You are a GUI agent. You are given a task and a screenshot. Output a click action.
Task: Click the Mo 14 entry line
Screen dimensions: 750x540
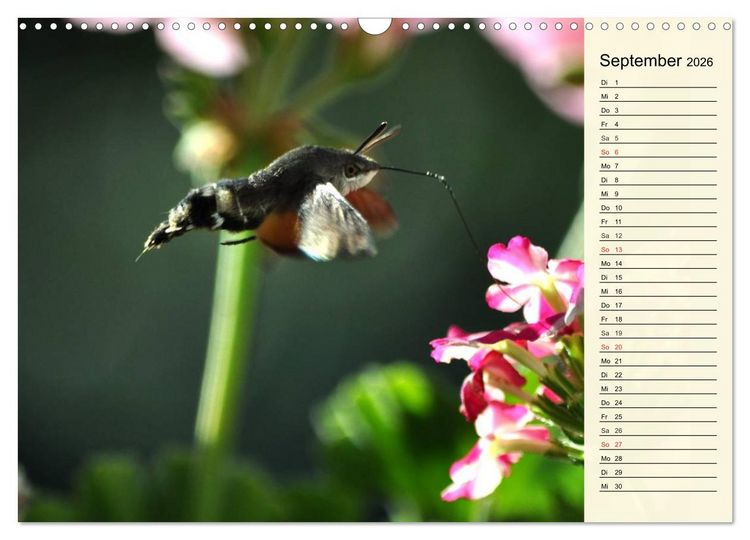[658, 264]
